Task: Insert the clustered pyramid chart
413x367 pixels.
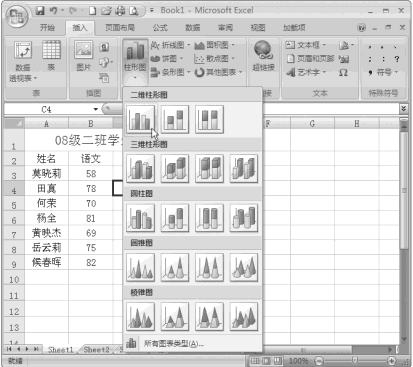Action: tap(140, 317)
